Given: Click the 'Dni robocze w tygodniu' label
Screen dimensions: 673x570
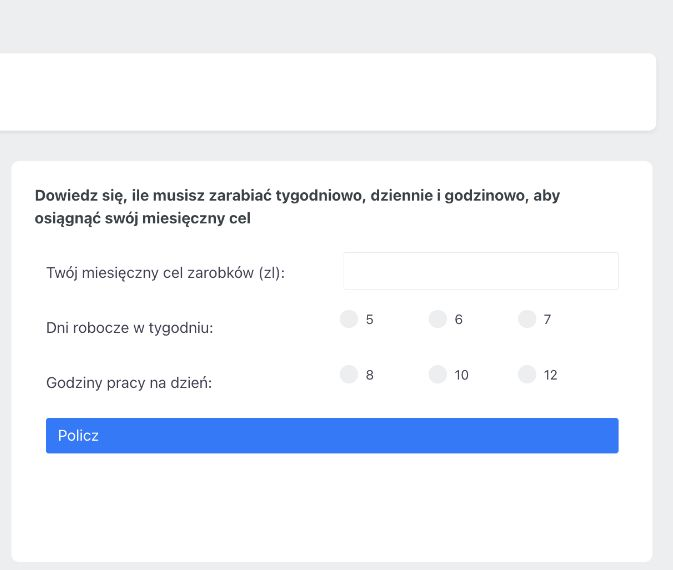Looking at the screenshot, I should click(x=130, y=328).
